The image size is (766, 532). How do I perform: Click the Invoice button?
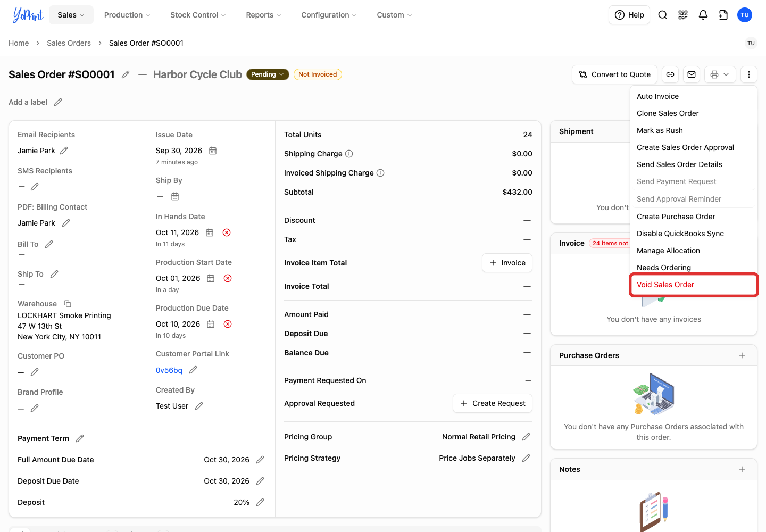(507, 263)
